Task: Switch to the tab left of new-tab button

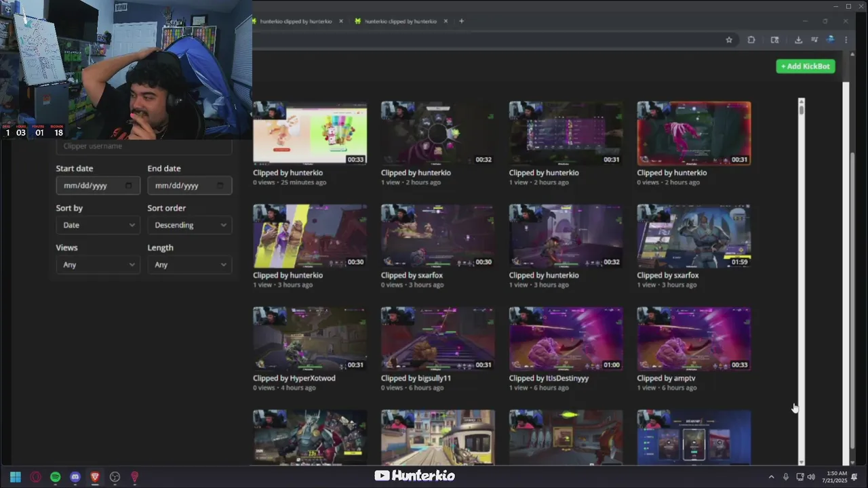Action: click(x=400, y=21)
